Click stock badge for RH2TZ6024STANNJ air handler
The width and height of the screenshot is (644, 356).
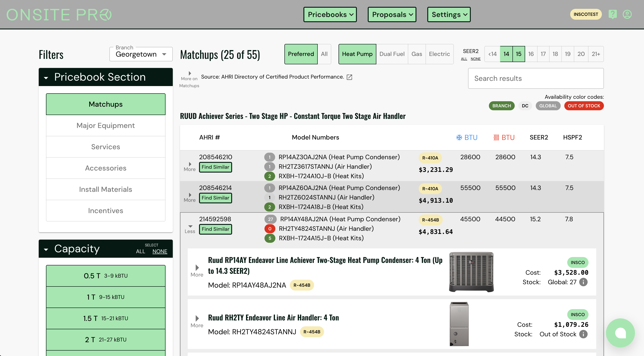pyautogui.click(x=269, y=197)
